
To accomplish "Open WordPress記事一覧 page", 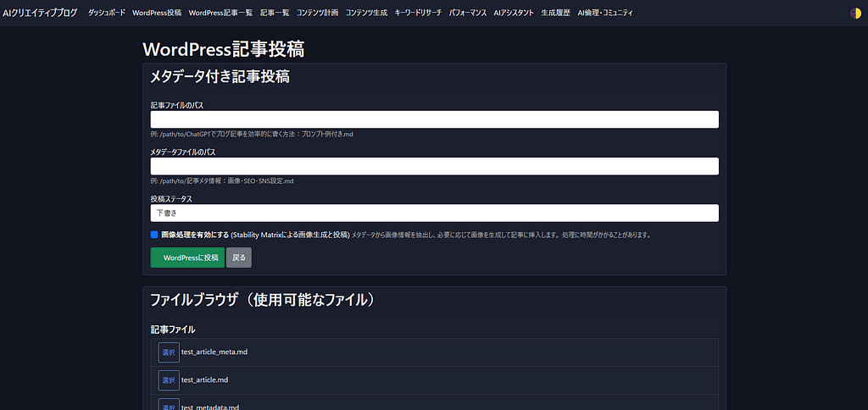I will (220, 13).
